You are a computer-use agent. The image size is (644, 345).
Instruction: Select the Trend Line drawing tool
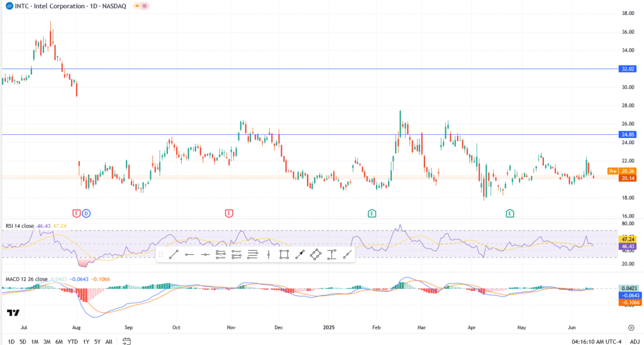pos(174,254)
